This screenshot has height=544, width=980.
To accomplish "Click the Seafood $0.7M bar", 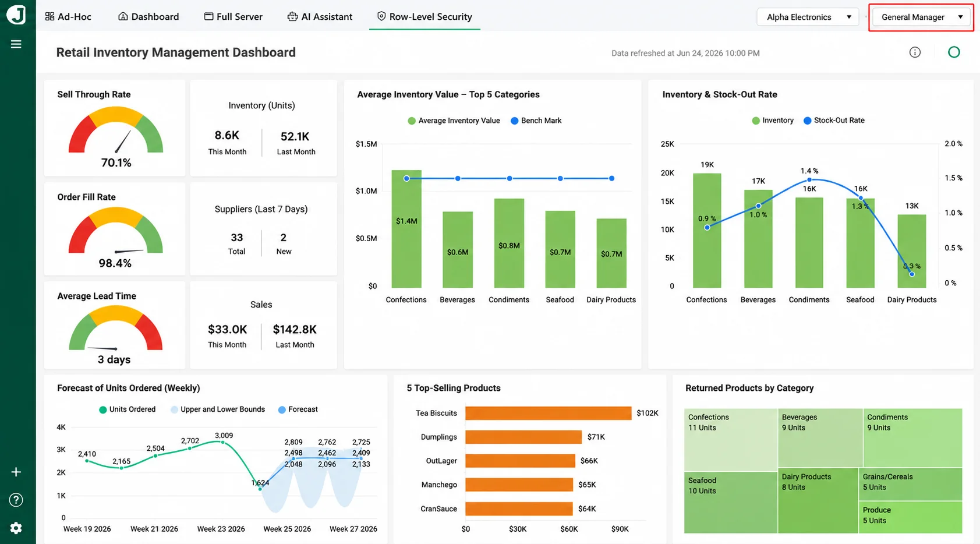I will [560, 249].
